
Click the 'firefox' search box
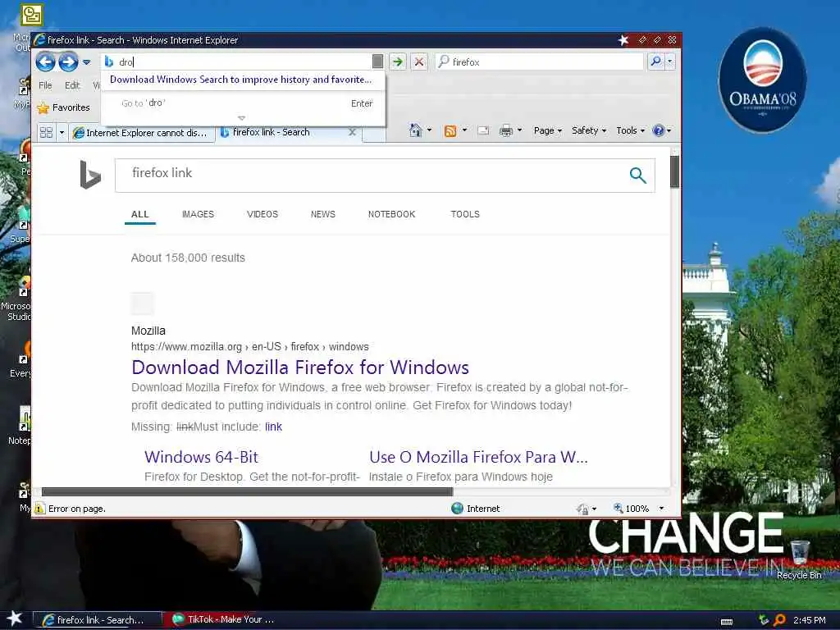540,62
